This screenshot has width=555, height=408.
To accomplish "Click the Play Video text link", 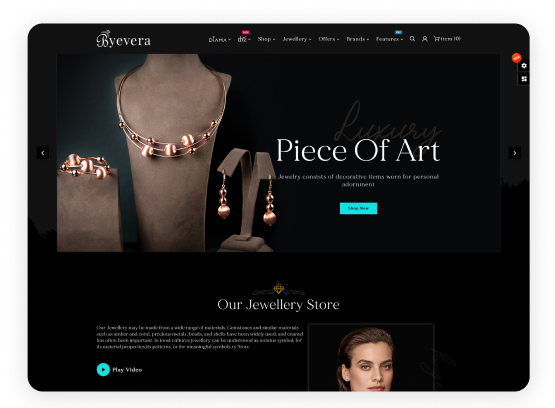I will click(127, 369).
